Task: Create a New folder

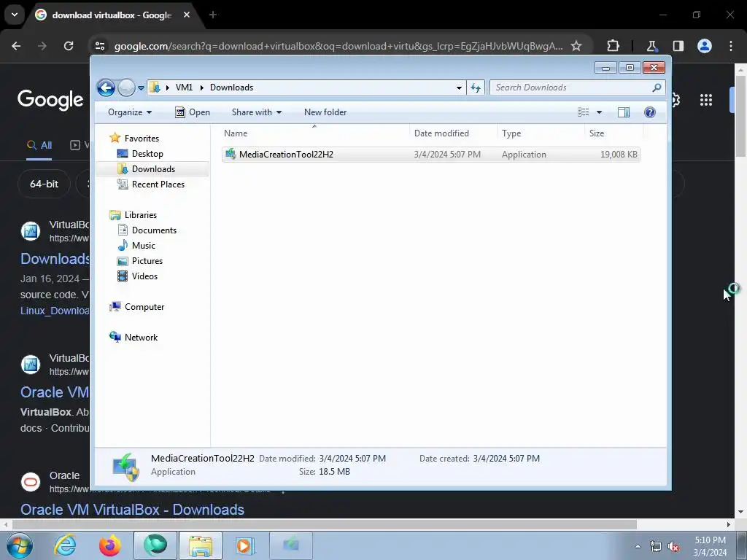Action: point(325,112)
